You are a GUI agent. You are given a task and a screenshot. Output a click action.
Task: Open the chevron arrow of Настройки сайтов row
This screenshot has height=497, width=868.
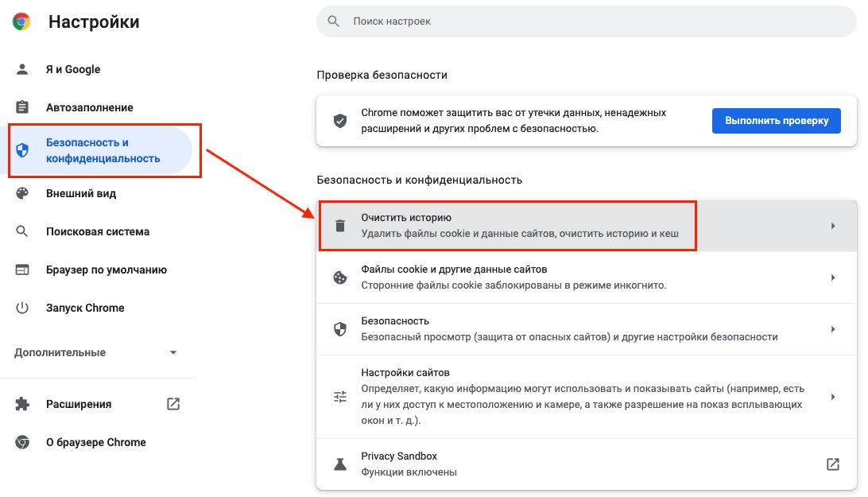(x=832, y=397)
